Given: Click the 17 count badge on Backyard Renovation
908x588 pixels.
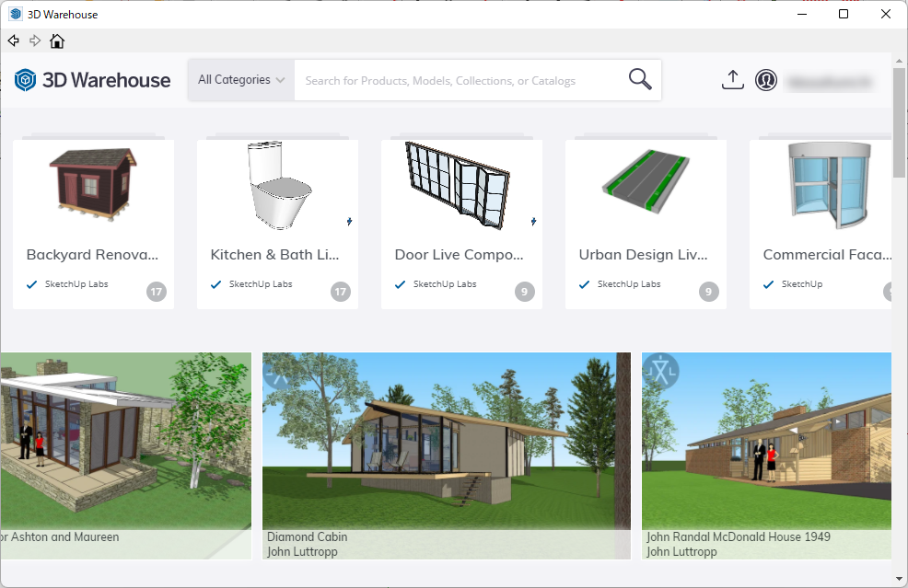Looking at the screenshot, I should [157, 293].
